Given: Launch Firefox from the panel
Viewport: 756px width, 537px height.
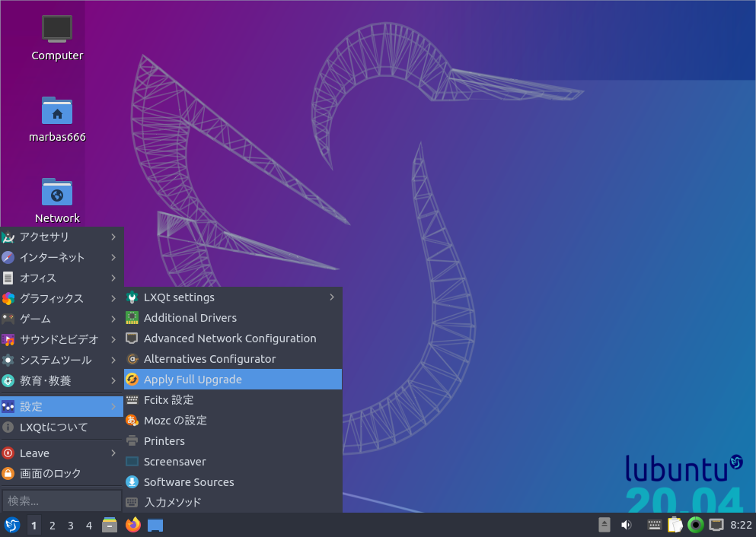Looking at the screenshot, I should 133,525.
